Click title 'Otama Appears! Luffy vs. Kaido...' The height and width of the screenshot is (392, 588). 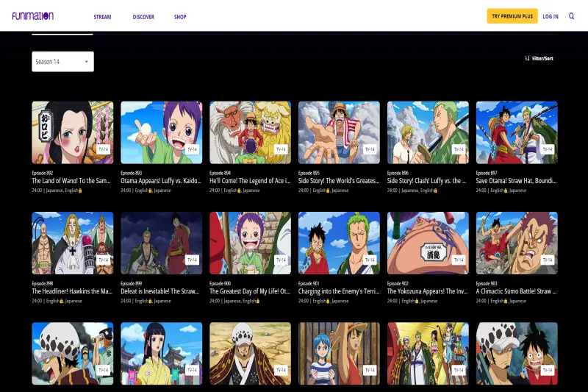pos(161,181)
